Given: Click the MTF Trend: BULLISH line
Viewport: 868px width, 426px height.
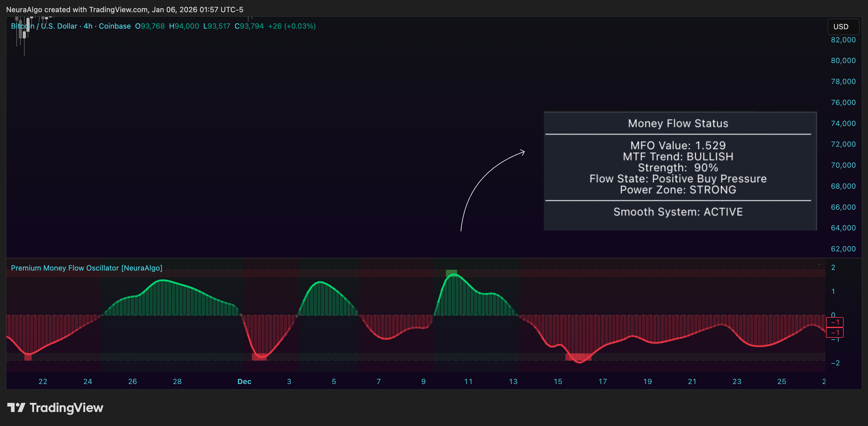Looking at the screenshot, I should pos(678,156).
